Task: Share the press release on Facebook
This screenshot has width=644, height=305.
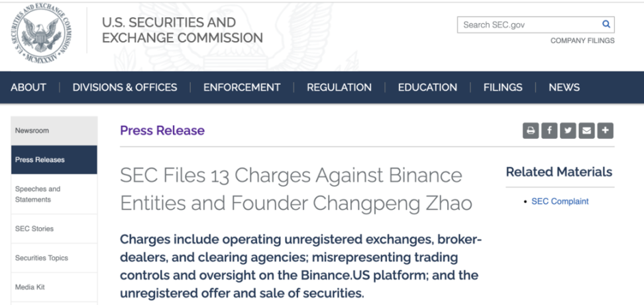Action: [549, 131]
